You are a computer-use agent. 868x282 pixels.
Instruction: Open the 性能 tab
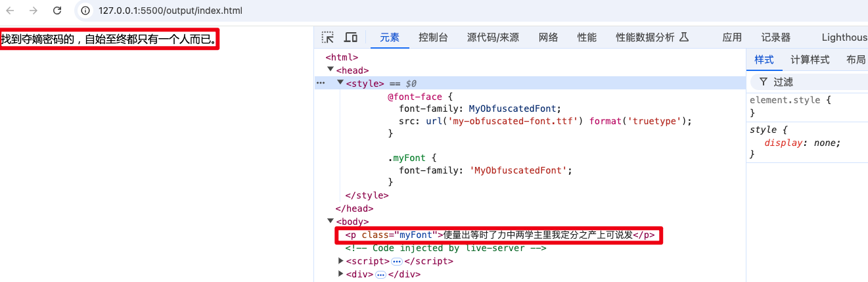(x=587, y=37)
